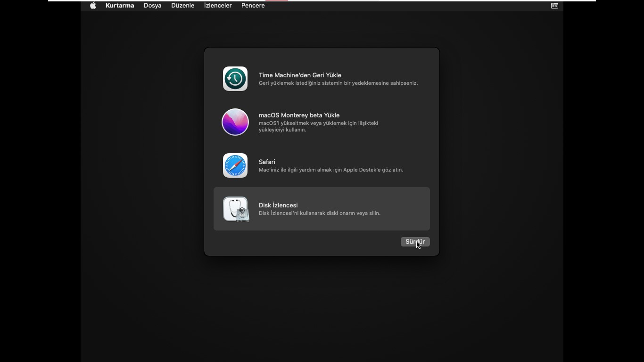Click the Safari compass icon
This screenshot has width=644, height=362.
tap(235, 165)
